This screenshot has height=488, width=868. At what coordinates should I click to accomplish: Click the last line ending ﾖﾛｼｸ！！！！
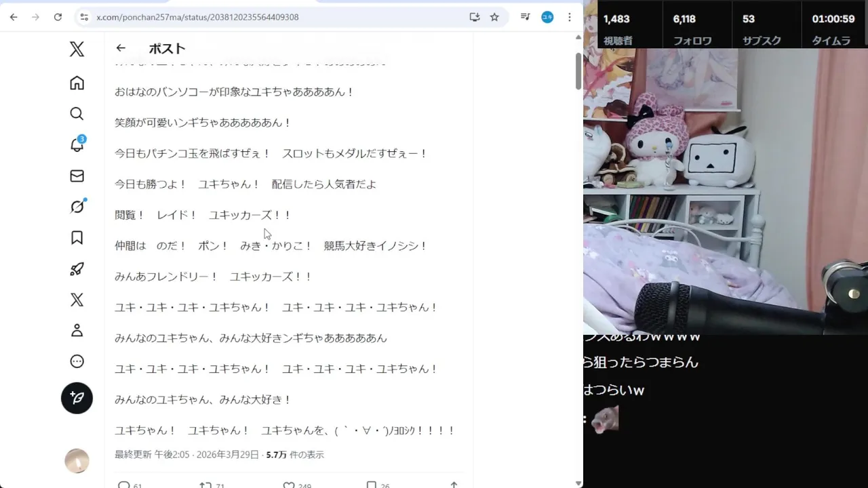click(x=285, y=430)
